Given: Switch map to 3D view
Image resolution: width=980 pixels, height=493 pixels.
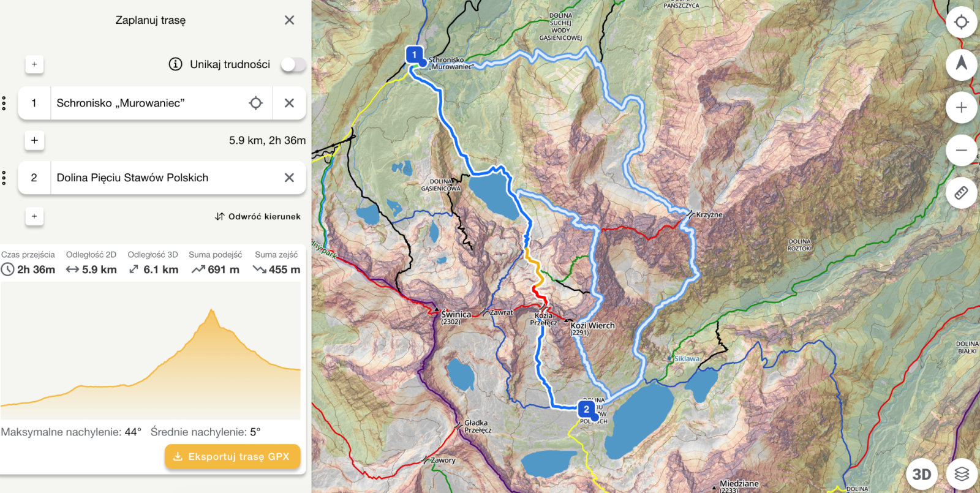Looking at the screenshot, I should tap(921, 474).
